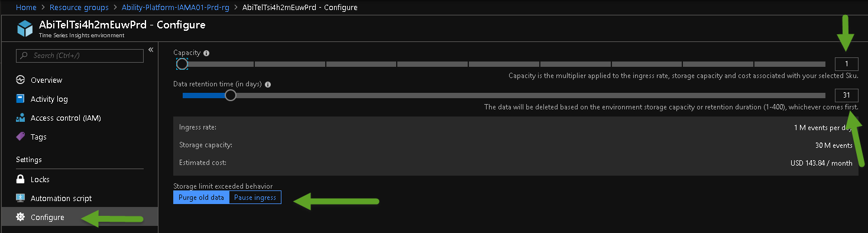
Task: Click the Data retention time slider handle
Action: pos(231,95)
